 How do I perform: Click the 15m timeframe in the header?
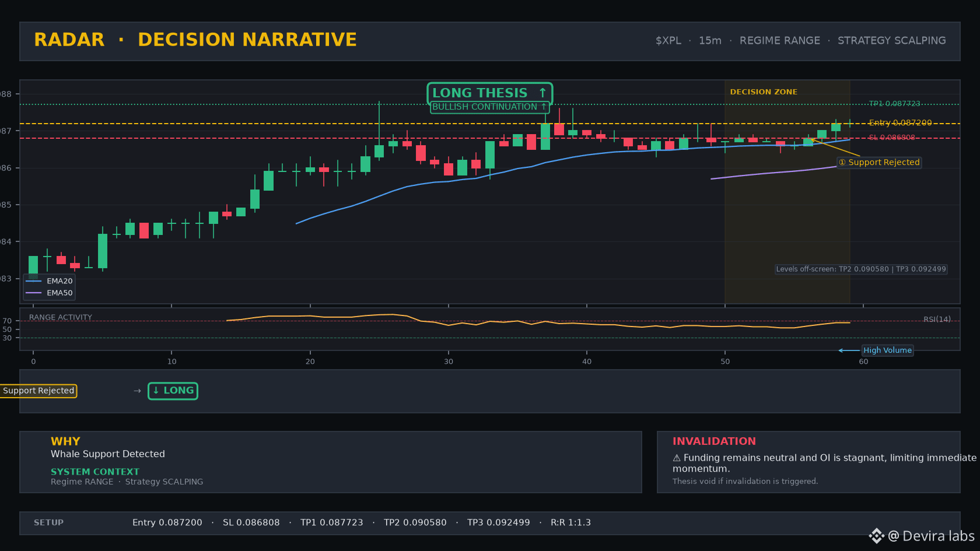710,41
